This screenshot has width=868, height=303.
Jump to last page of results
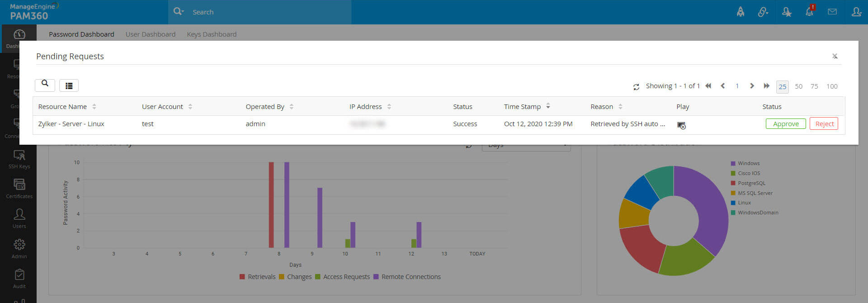766,86
